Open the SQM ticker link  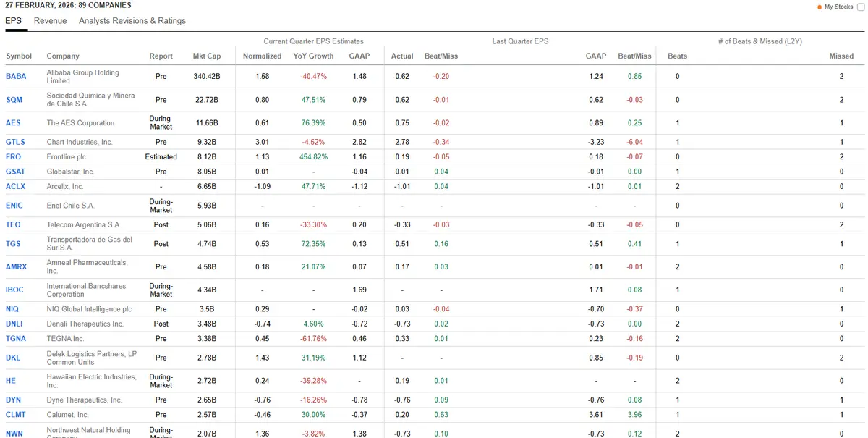(x=14, y=100)
